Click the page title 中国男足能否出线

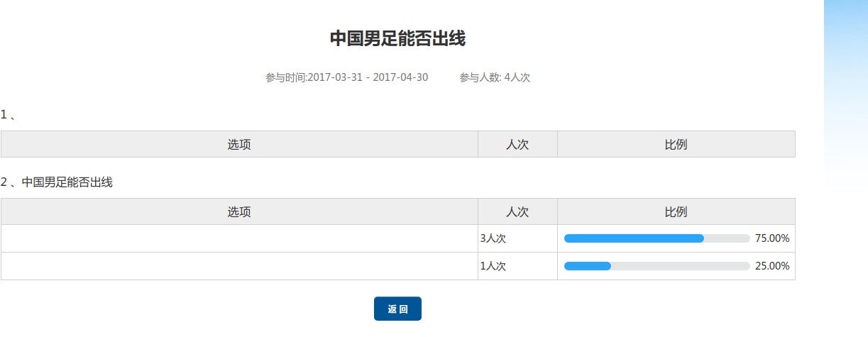(397, 39)
